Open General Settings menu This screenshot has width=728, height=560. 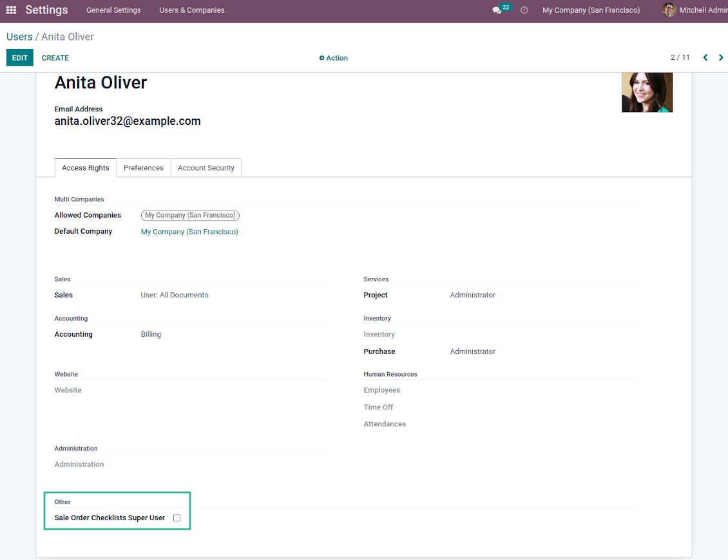point(113,10)
